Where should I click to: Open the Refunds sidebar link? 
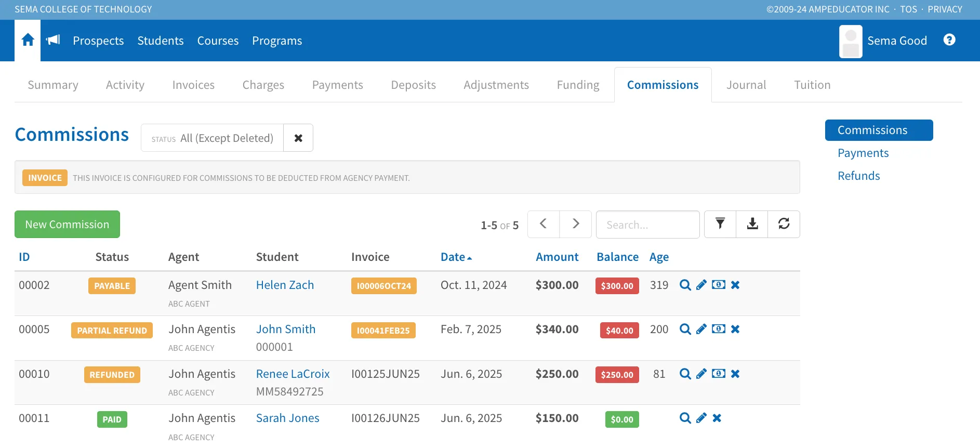tap(859, 176)
